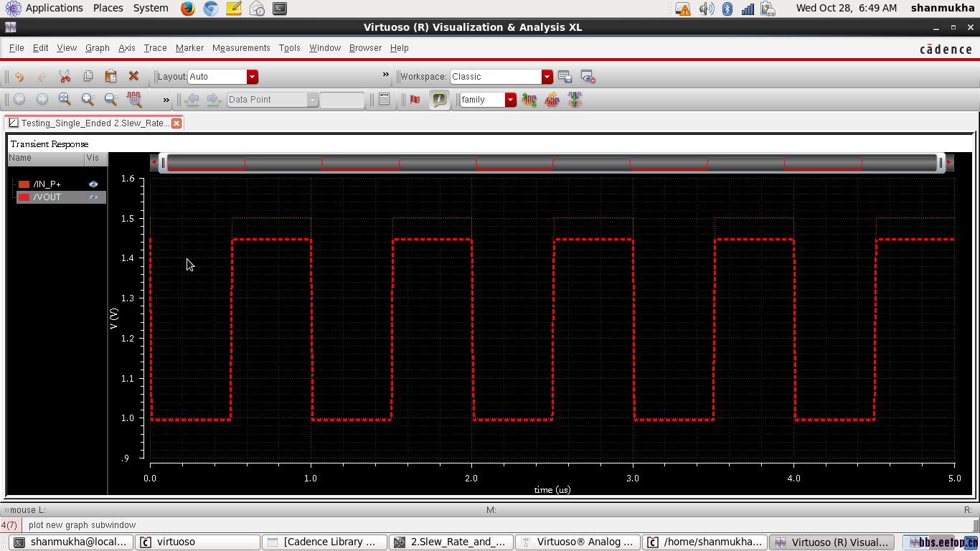Click the Undo arrow icon
Screen dimensions: 980x551
tap(19, 77)
